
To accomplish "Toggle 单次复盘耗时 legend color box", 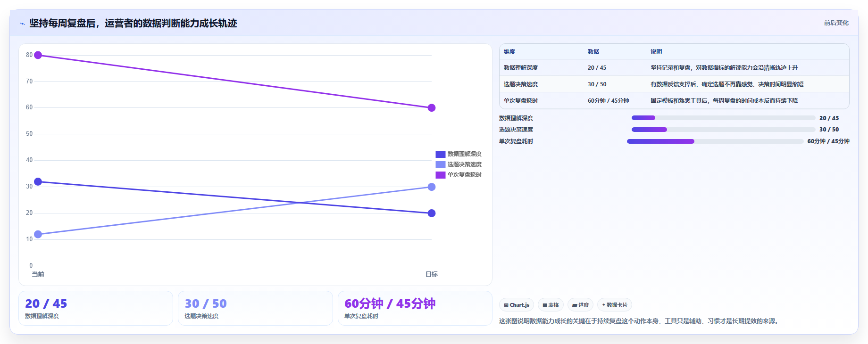I will click(x=440, y=175).
